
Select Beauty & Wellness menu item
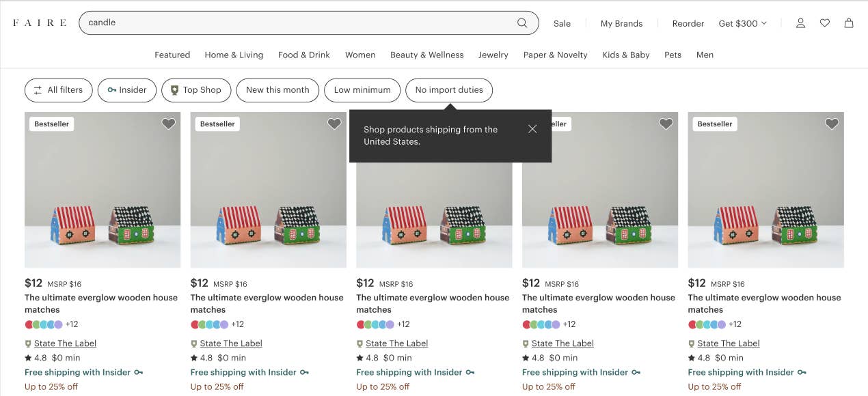426,55
